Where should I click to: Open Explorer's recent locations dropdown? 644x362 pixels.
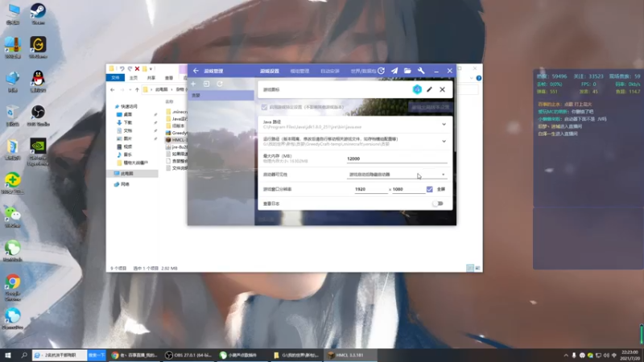click(x=130, y=89)
